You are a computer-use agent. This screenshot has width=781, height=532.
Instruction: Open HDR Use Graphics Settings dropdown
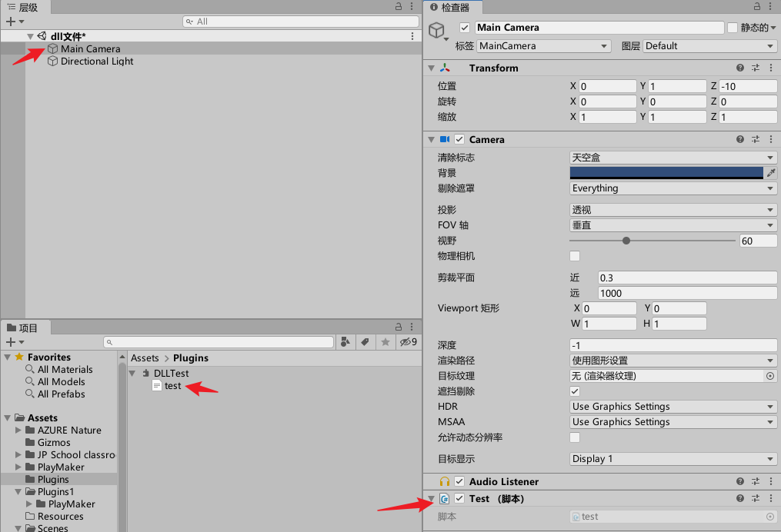pyautogui.click(x=673, y=407)
